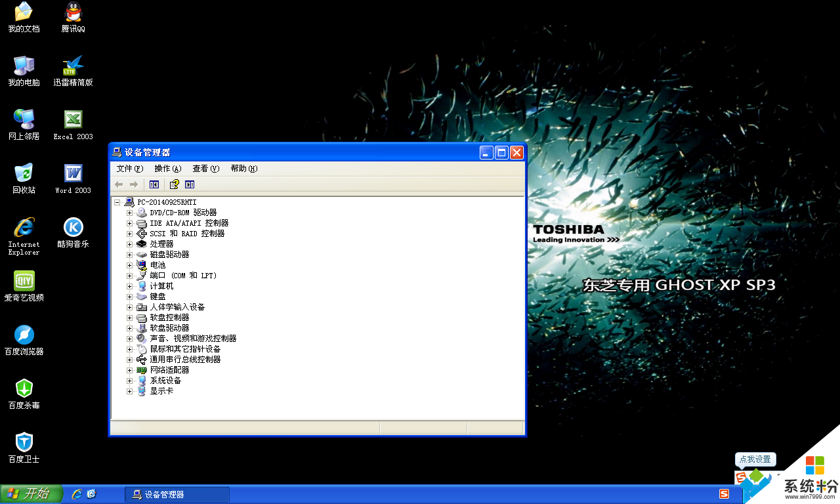Select the 人体学输入设备 tree row
The image size is (840, 504).
(177, 307)
